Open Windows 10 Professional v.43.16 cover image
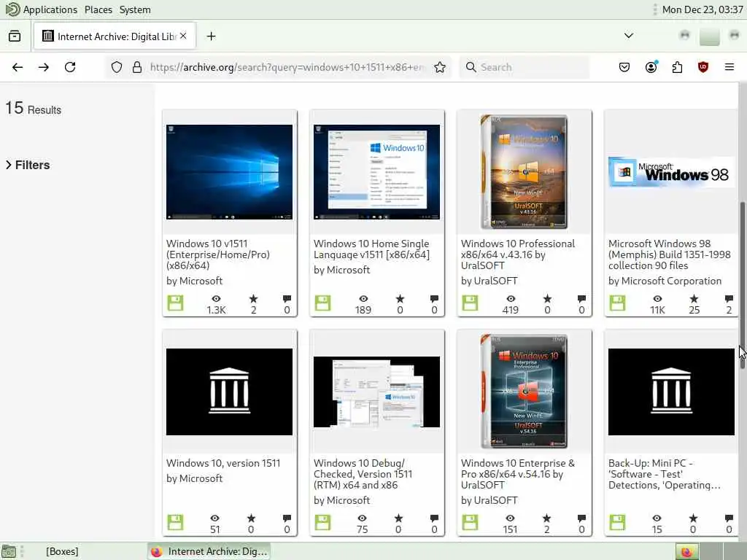Viewport: 747px width, 560px height. point(524,172)
